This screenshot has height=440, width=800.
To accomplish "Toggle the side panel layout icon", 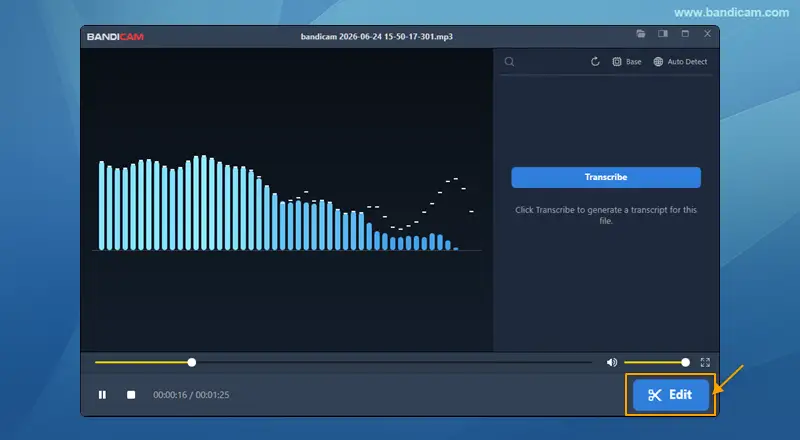I will click(663, 34).
